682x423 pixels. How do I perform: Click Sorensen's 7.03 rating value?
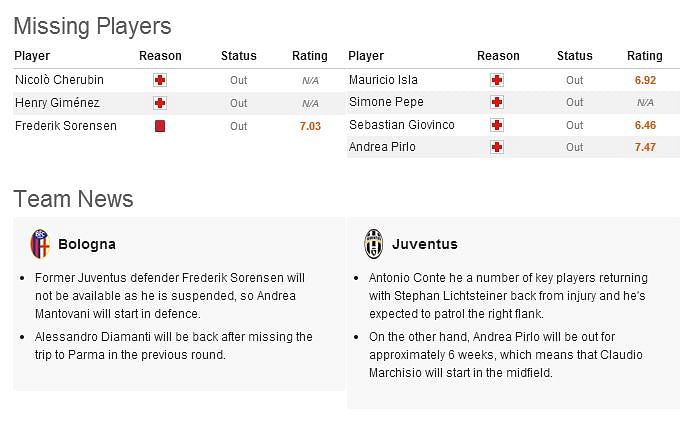pos(310,126)
